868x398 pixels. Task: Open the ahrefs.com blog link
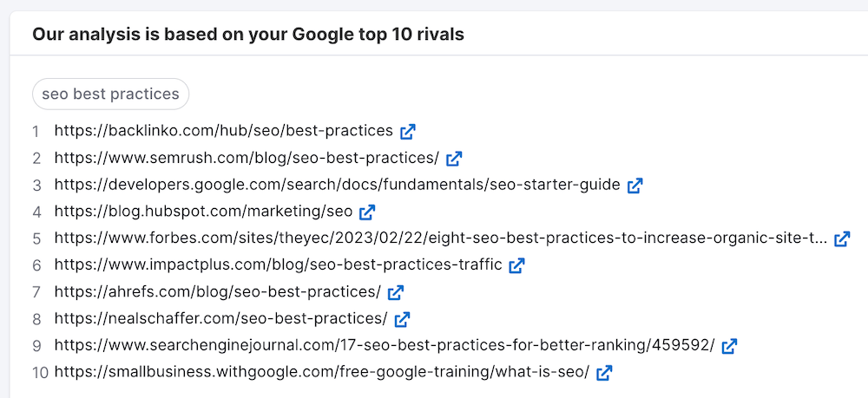click(217, 291)
